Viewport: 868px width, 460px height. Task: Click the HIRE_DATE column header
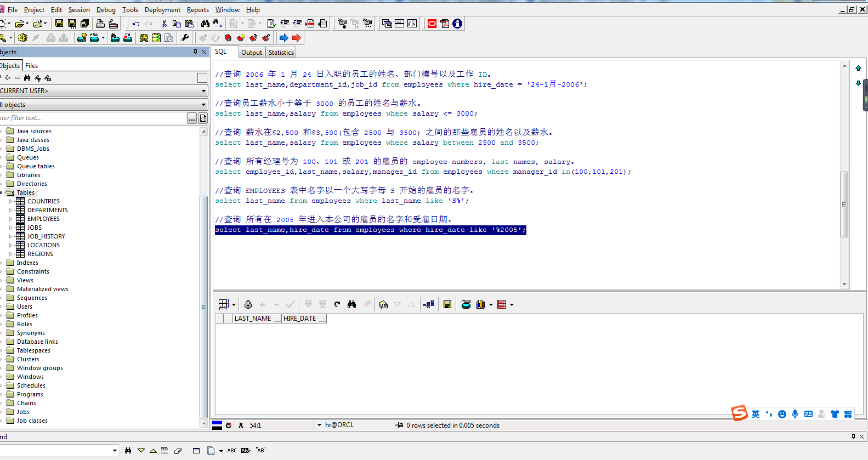(x=304, y=319)
